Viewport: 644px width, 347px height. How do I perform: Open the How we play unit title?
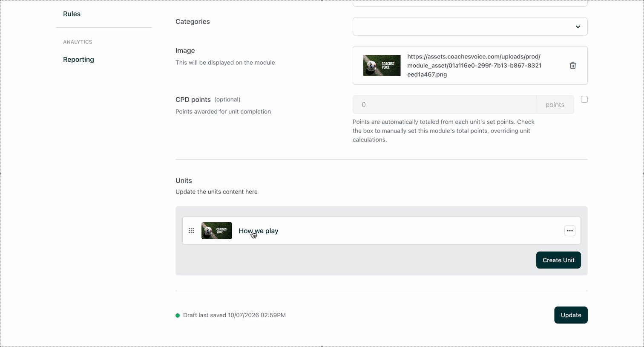(x=258, y=231)
